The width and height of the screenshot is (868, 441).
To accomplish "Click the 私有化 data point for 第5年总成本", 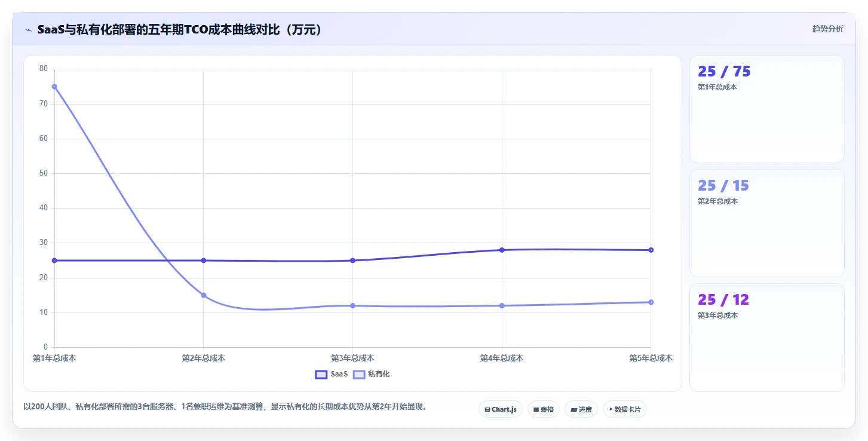I will pos(651,302).
